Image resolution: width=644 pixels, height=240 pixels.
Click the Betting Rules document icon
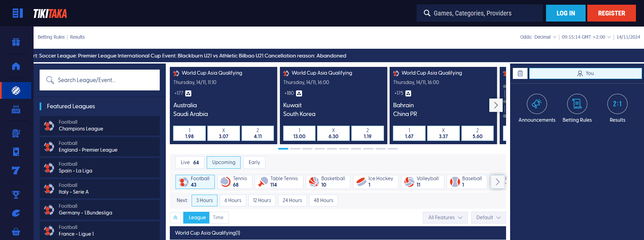tap(577, 104)
